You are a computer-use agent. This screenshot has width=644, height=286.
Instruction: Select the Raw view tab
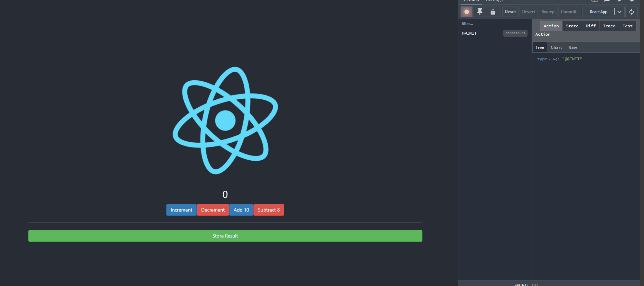pos(573,47)
